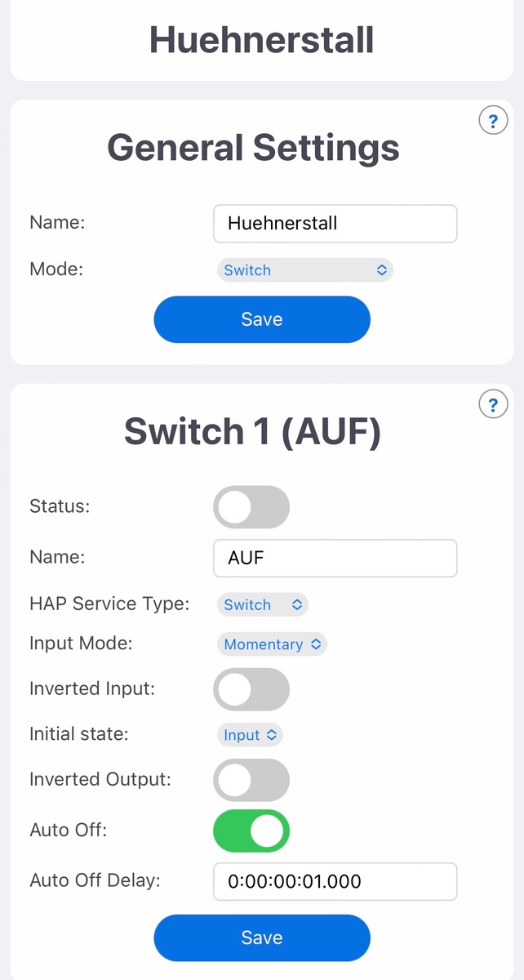Open the Mode dropdown

pos(304,270)
